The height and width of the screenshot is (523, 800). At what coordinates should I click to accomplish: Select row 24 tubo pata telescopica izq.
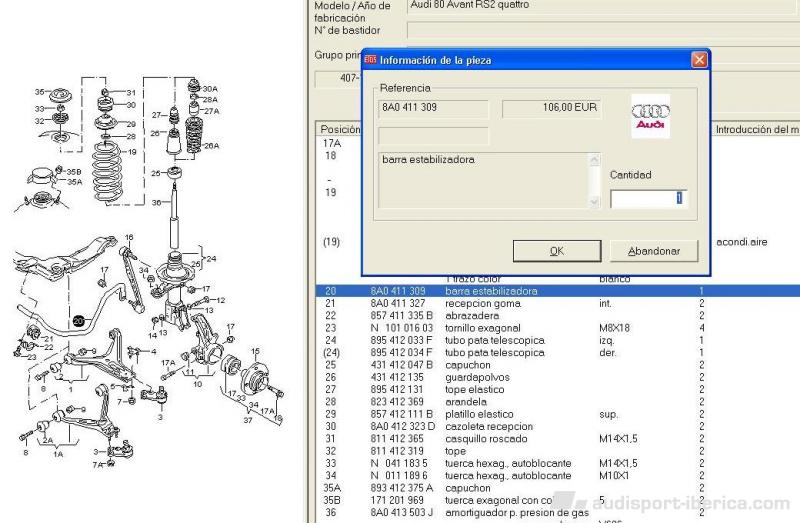point(558,340)
